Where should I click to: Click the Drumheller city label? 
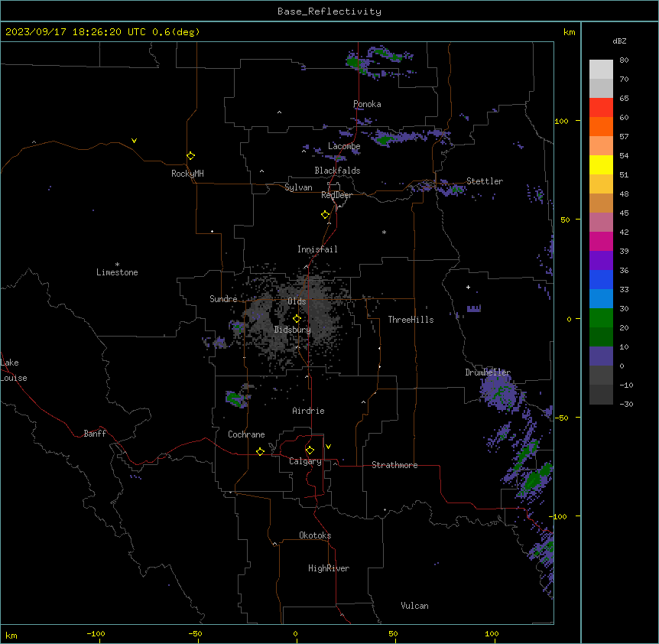click(488, 372)
